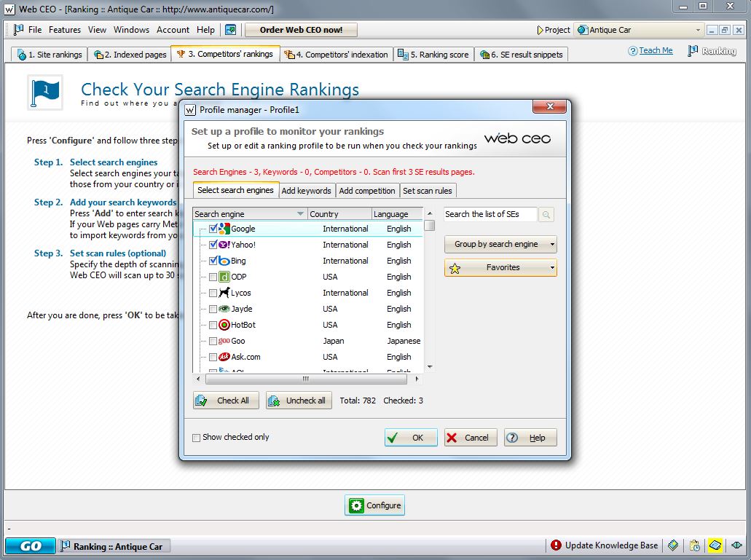Enable Show checked only checkbox
This screenshot has height=560, width=751.
click(196, 438)
